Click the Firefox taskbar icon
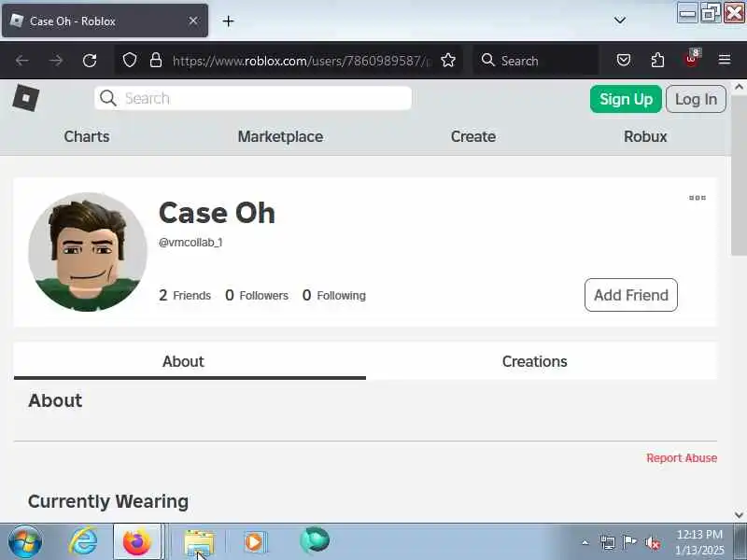This screenshot has height=560, width=747. pyautogui.click(x=136, y=542)
